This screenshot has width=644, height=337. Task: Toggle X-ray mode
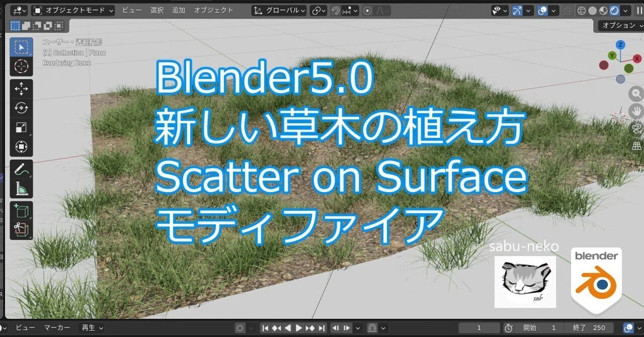tap(567, 10)
